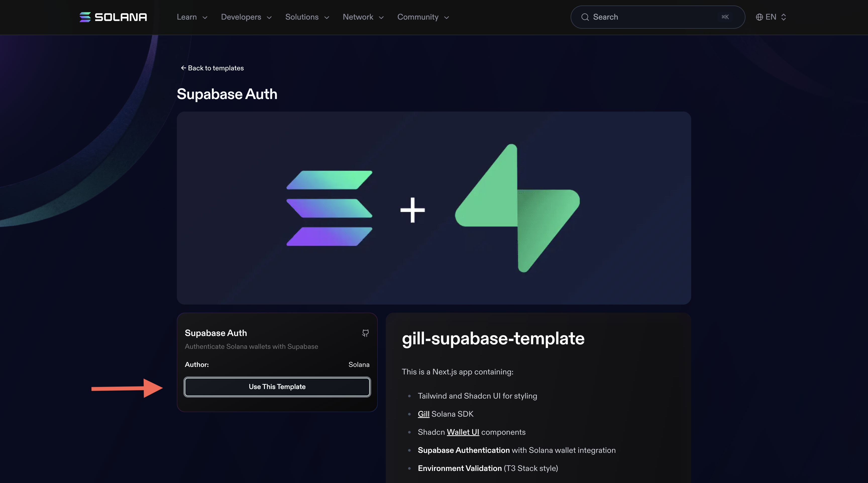Expand the Developers dropdown chevron
868x483 pixels.
[x=269, y=18]
